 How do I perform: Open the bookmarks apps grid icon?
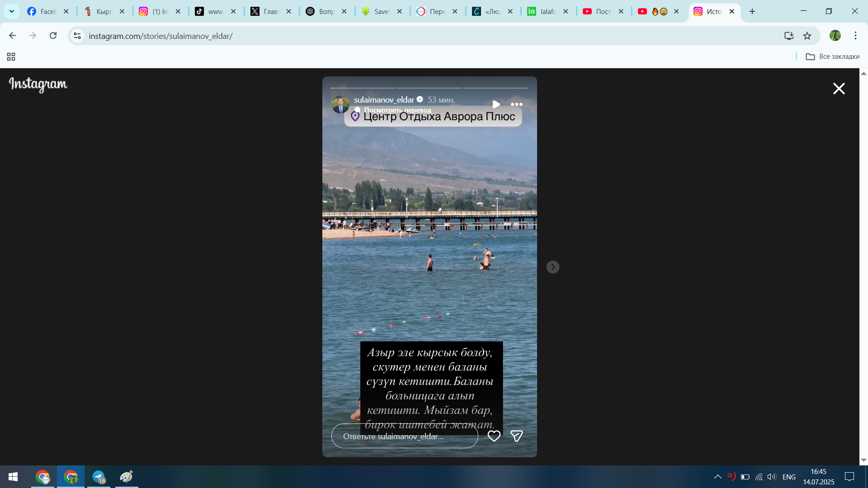[11, 56]
